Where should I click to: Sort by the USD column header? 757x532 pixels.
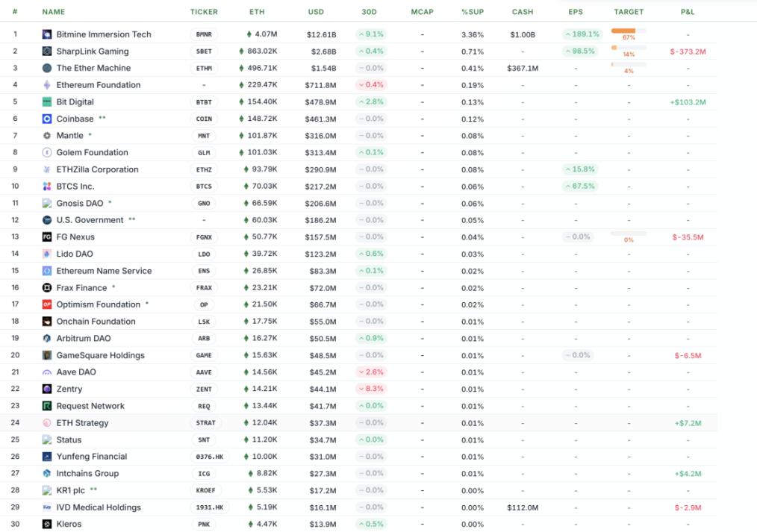pos(317,12)
